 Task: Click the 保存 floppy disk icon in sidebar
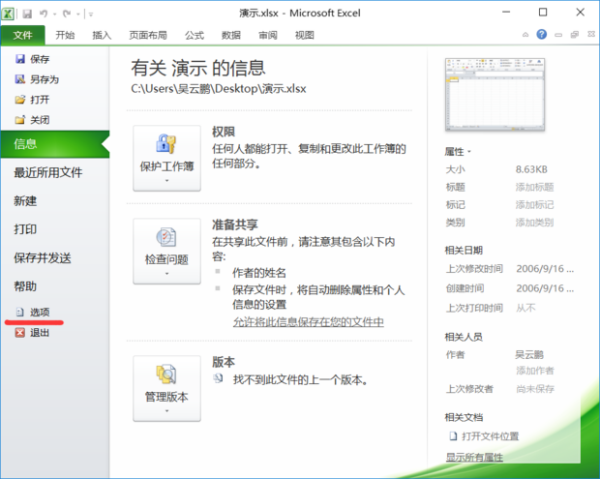20,59
